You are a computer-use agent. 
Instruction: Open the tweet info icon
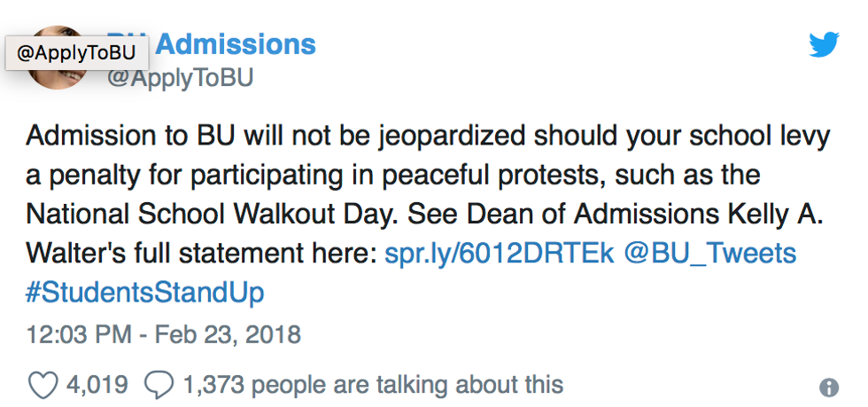[x=829, y=387]
